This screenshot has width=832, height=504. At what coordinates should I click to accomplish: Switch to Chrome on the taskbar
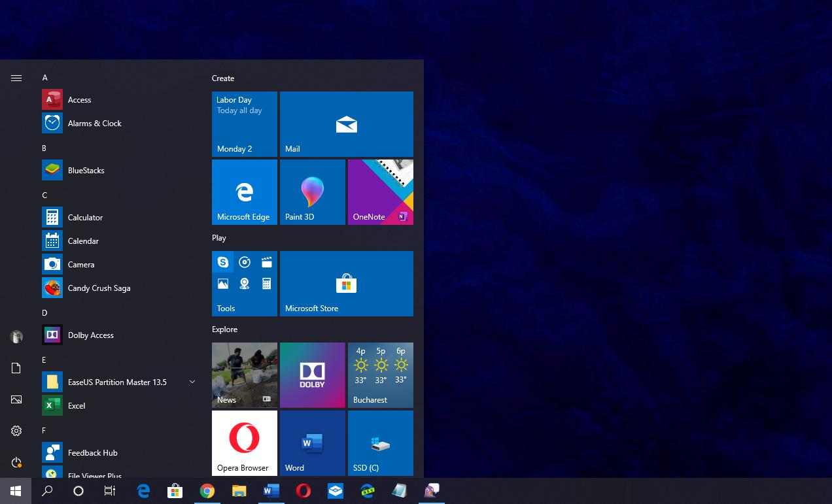[207, 491]
